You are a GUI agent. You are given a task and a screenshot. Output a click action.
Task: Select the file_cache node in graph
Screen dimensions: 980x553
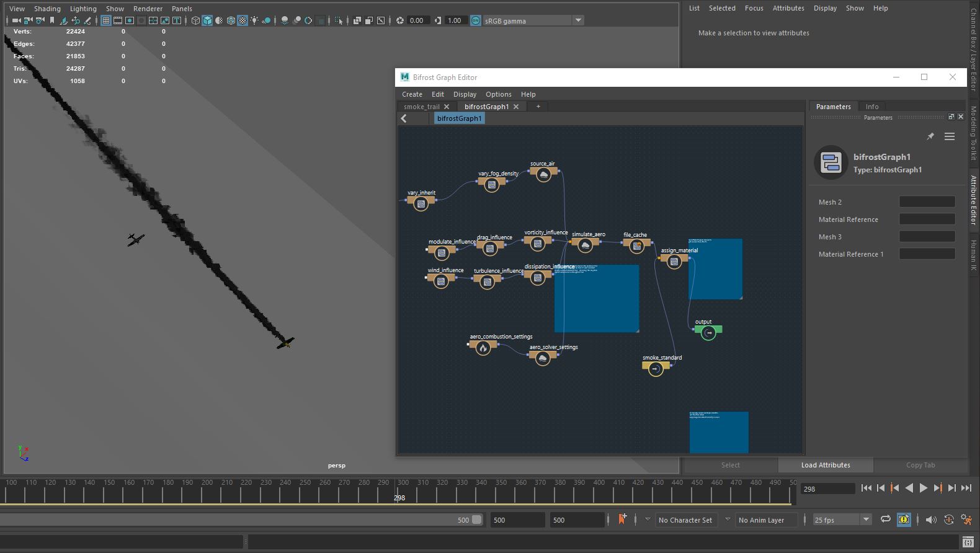pos(636,246)
